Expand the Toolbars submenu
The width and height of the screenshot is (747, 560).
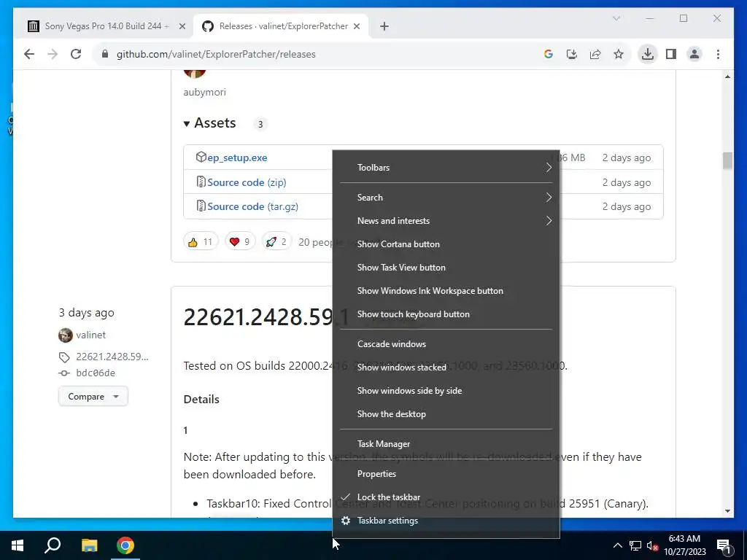tap(446, 168)
